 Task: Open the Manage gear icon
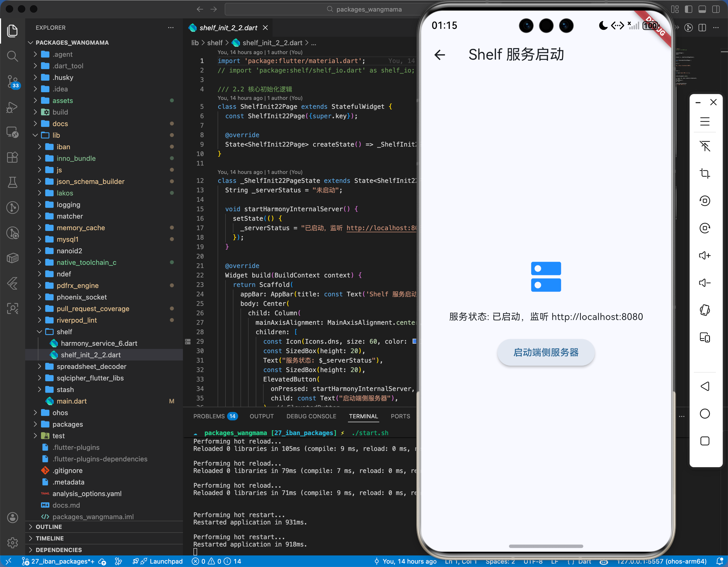click(13, 542)
